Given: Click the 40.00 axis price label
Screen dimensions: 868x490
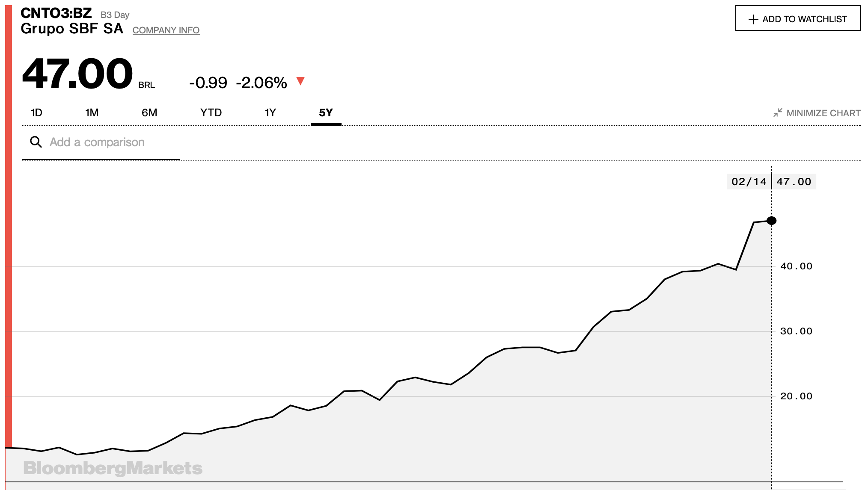Looking at the screenshot, I should click(796, 266).
